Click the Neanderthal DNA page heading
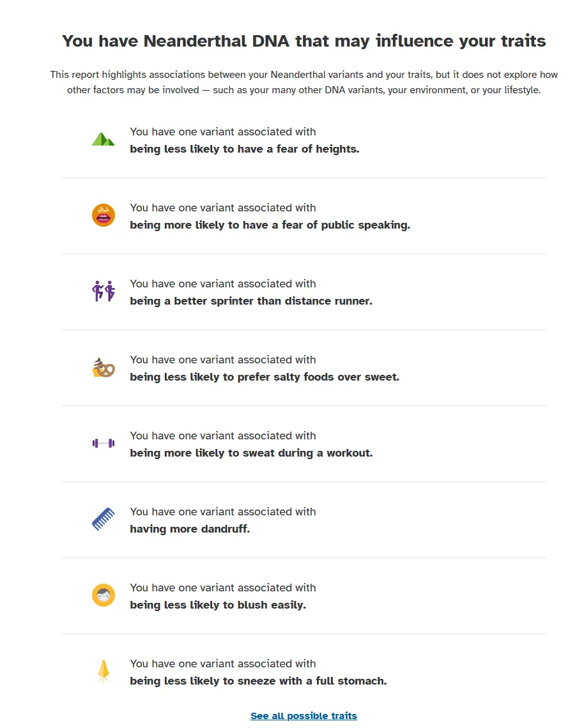The image size is (584, 728). point(304,41)
